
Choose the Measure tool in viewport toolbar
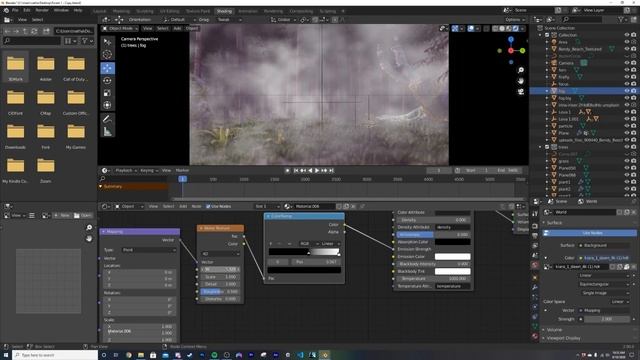coord(107,131)
